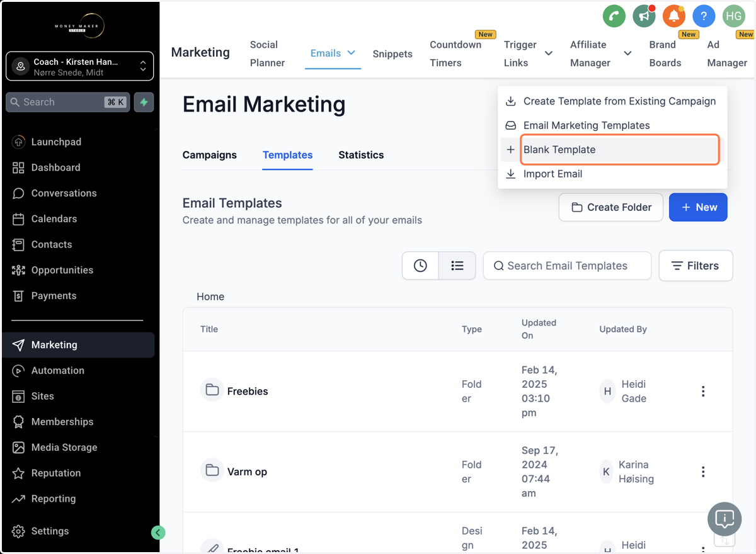Open the Ad Manager tab
Screen dimensions: 756x554
click(x=727, y=54)
